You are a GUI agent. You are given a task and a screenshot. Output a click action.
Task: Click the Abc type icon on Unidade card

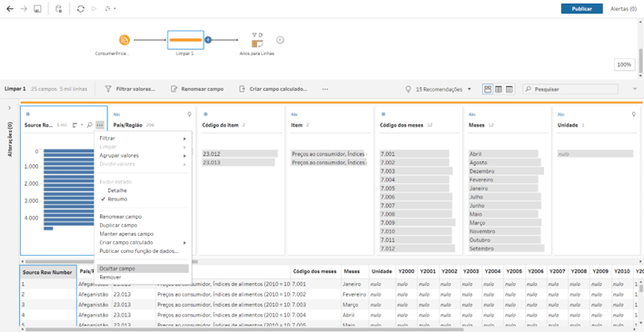(x=561, y=114)
